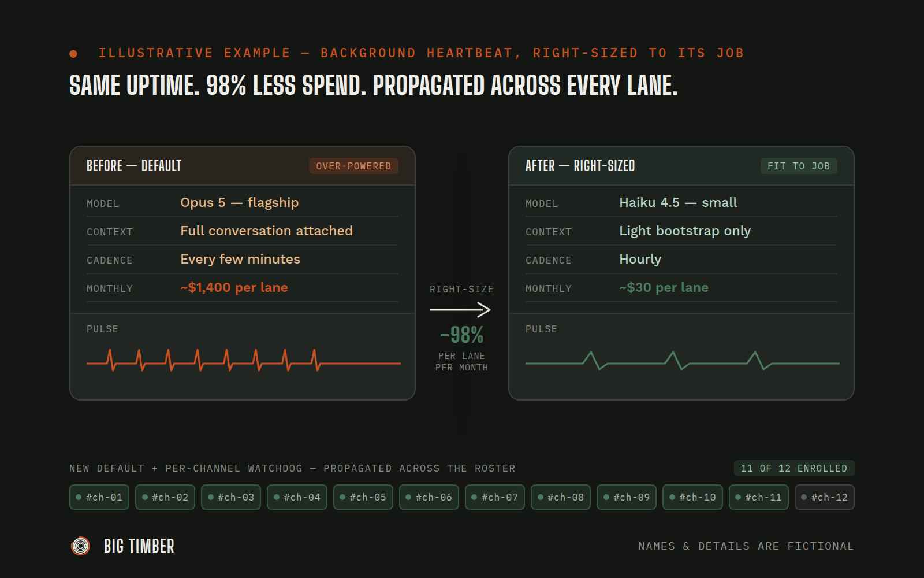Select the #ch-08 channel chip
The image size is (924, 578).
[561, 497]
